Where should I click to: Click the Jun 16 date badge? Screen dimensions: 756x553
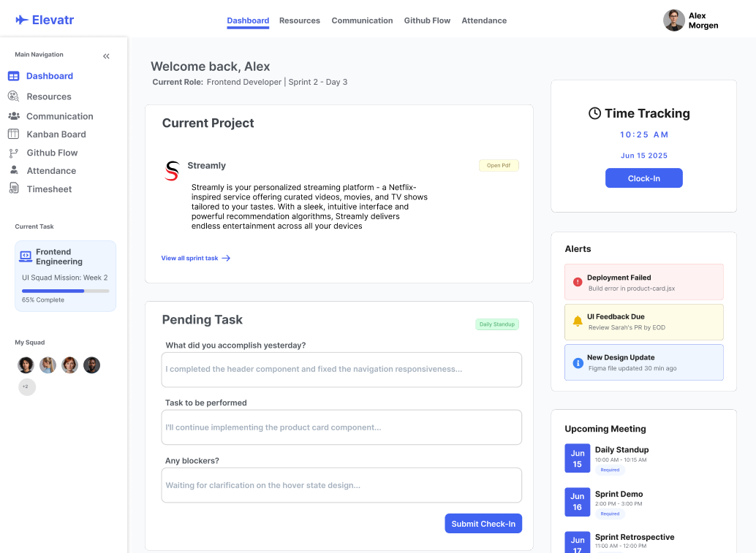pyautogui.click(x=577, y=502)
